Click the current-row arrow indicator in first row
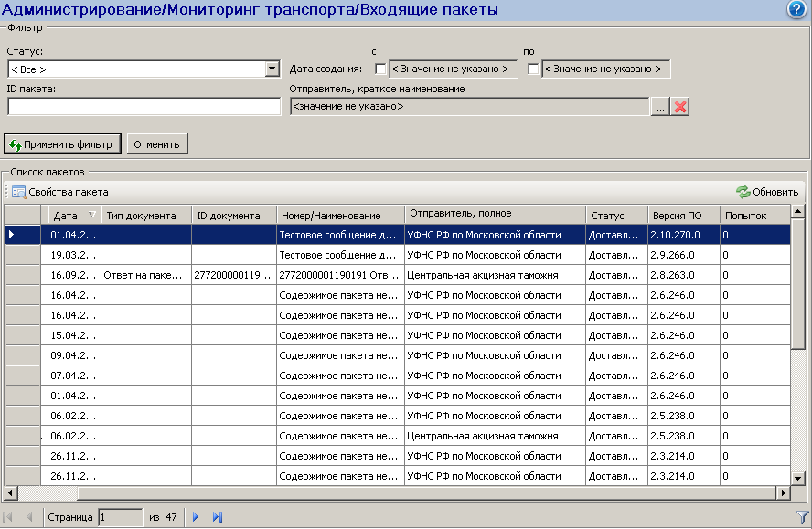This screenshot has width=812, height=529. tap(11, 235)
